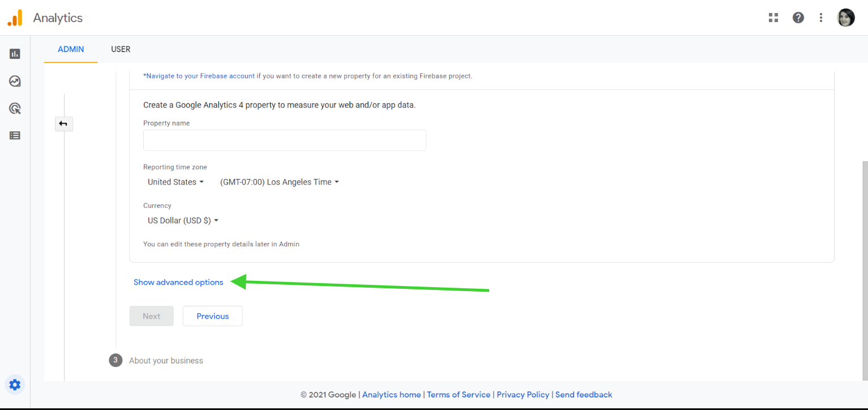Click the Analytics title text

click(58, 18)
